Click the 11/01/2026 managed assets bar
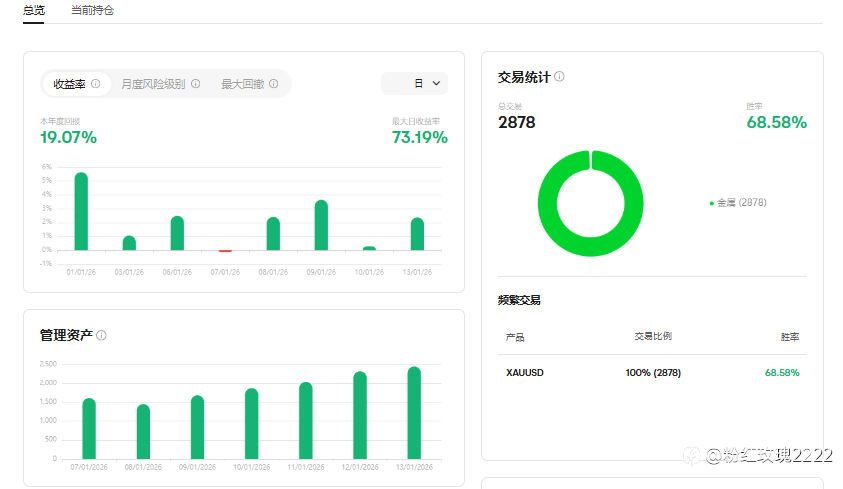Screen dimensions: 843x489 [306, 421]
